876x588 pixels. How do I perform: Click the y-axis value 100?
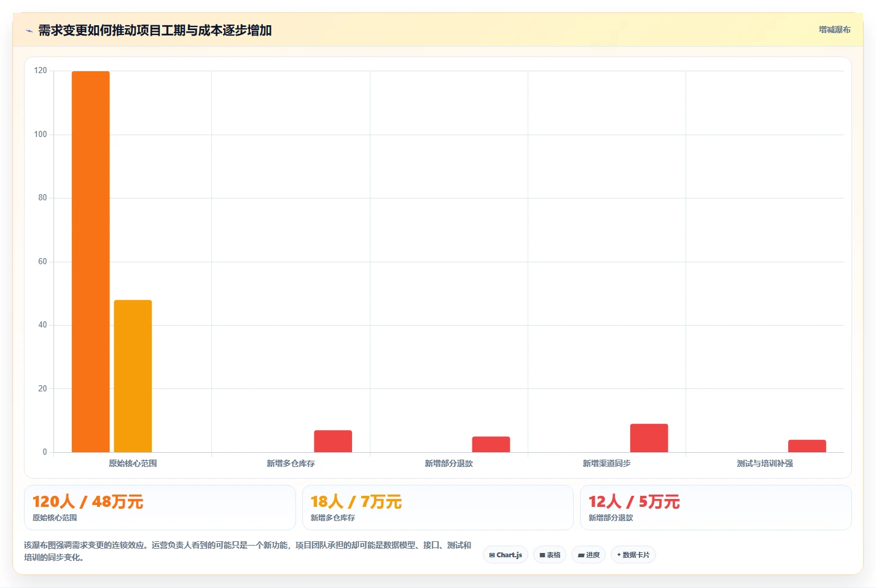tap(41, 134)
